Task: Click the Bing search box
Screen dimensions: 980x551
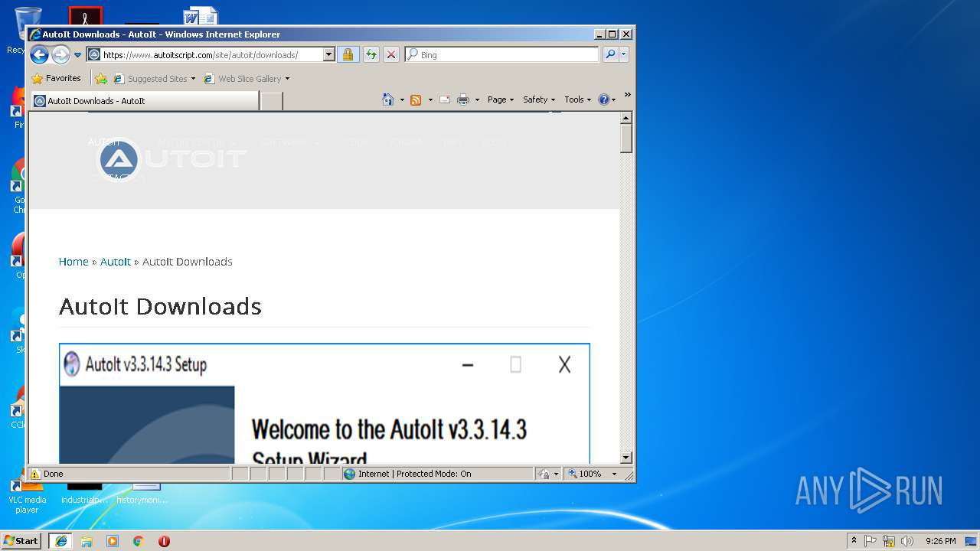Action: [502, 55]
